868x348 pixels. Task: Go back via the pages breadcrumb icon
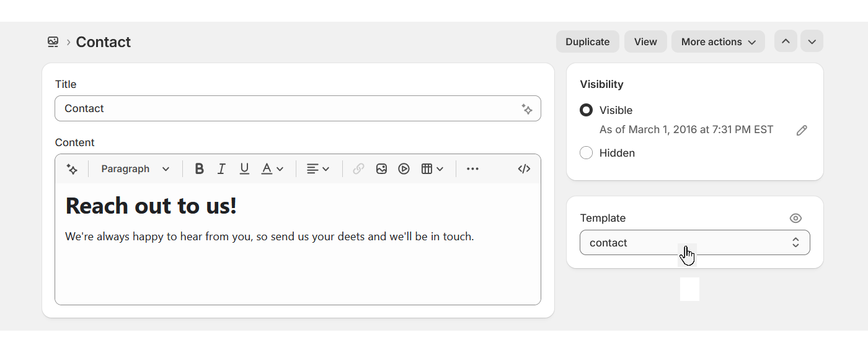pyautogui.click(x=53, y=42)
